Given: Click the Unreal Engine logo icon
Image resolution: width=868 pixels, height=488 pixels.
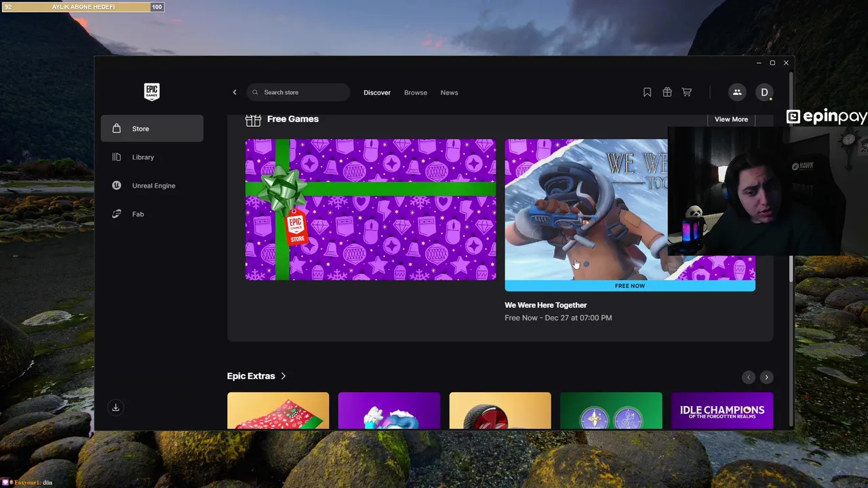Looking at the screenshot, I should coord(117,185).
